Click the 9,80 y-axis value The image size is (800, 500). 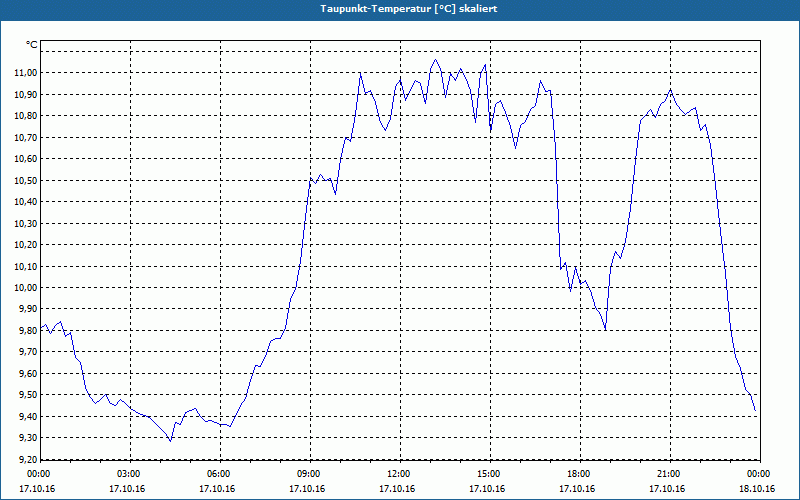click(29, 331)
